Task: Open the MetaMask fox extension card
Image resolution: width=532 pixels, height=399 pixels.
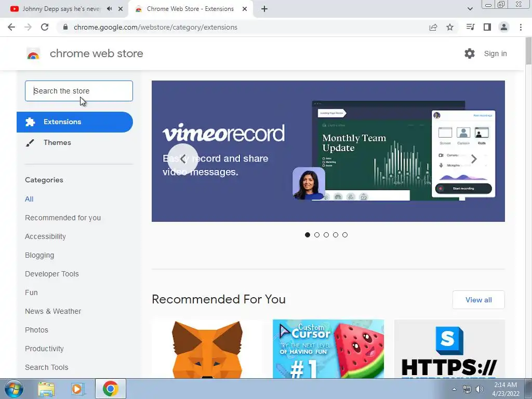Action: coord(207,349)
